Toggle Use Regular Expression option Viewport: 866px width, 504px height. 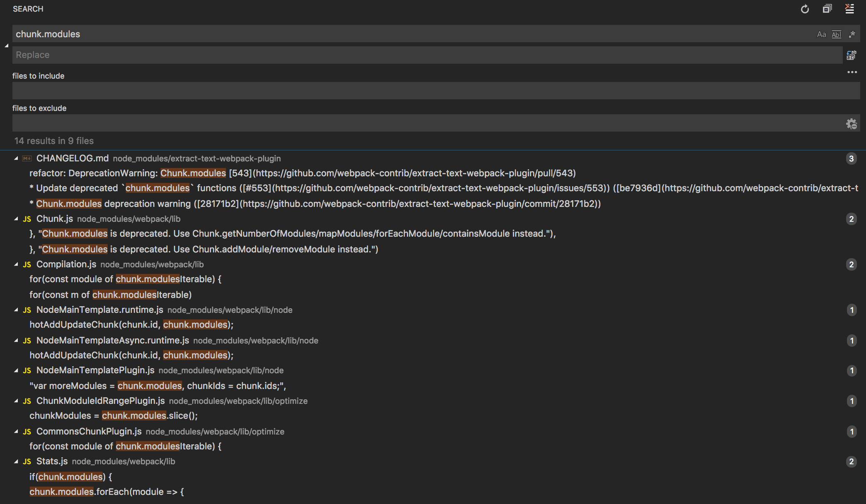click(852, 34)
